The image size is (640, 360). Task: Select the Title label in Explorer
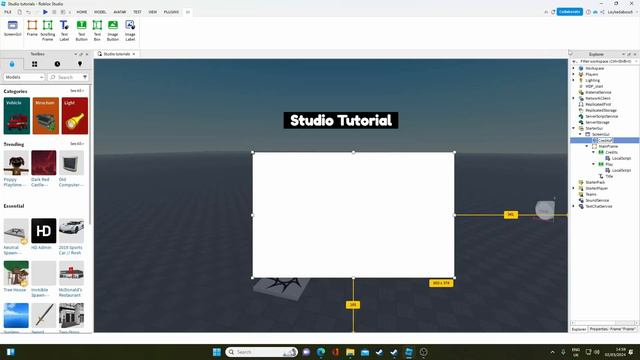pyautogui.click(x=609, y=176)
